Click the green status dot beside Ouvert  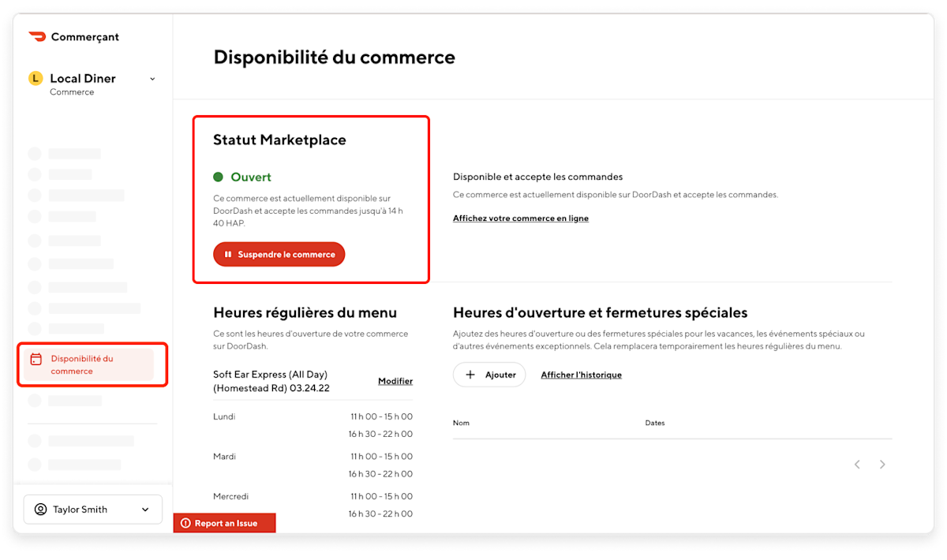[219, 177]
